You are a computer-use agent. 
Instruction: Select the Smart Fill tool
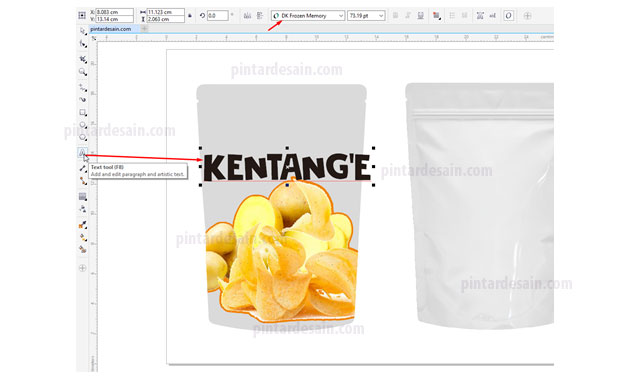click(82, 249)
